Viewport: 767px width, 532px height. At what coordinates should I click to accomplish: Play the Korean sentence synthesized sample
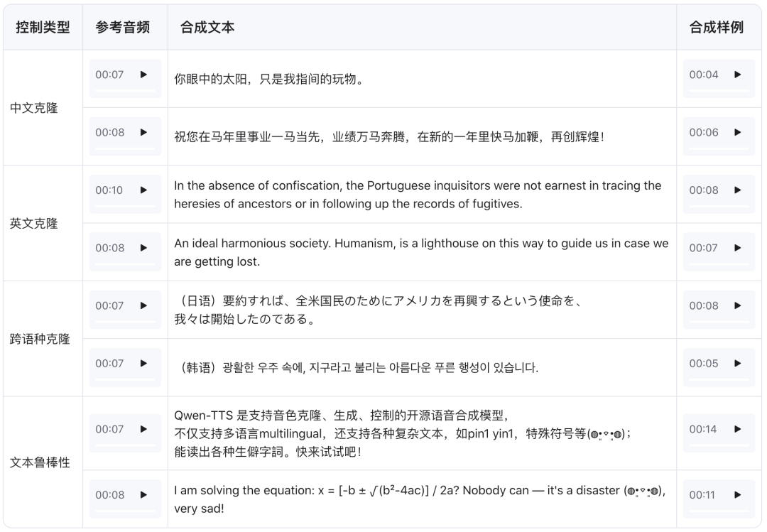[736, 364]
